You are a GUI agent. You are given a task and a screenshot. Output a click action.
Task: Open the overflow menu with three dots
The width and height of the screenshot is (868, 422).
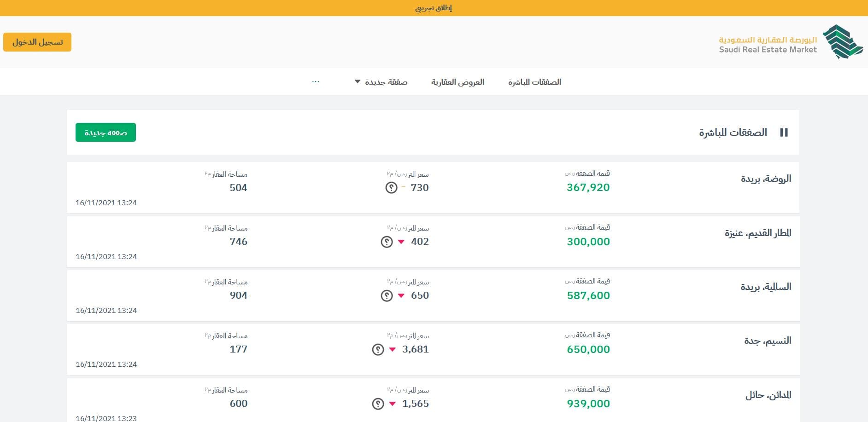click(x=316, y=81)
